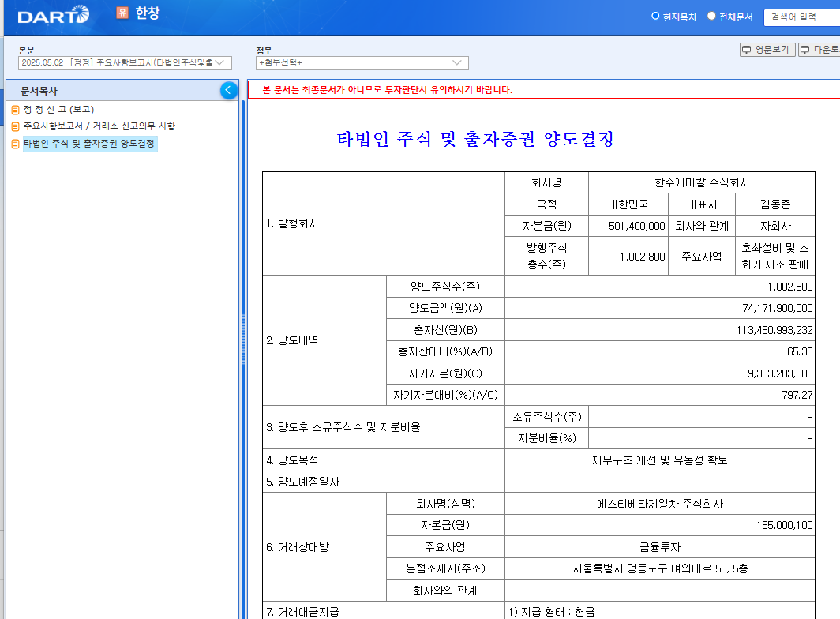This screenshot has width=840, height=619.
Task: Select the 현재목차 radio button
Action: (x=655, y=15)
